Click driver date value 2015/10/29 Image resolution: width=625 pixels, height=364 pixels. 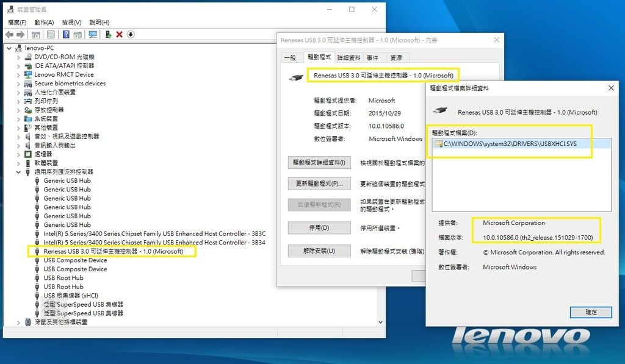tap(385, 113)
